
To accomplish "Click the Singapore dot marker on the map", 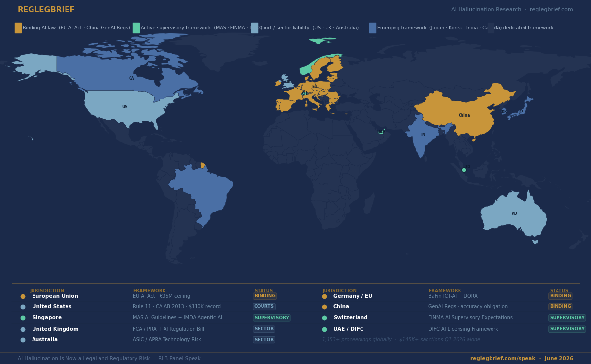I will click(464, 170).
